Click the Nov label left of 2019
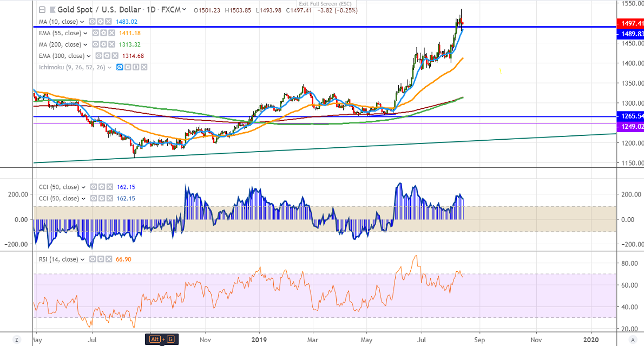 205,340
